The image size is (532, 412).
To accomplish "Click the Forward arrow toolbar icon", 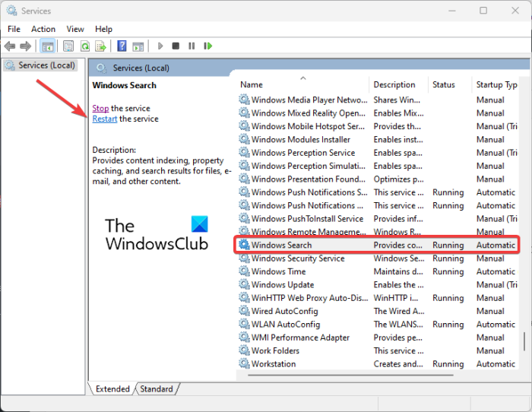I will click(25, 46).
